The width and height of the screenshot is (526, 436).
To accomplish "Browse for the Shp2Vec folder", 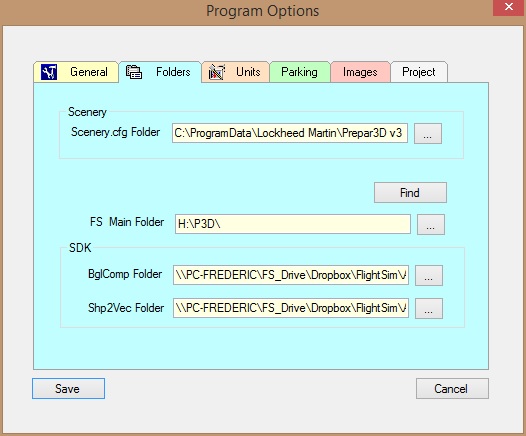I will coord(429,308).
